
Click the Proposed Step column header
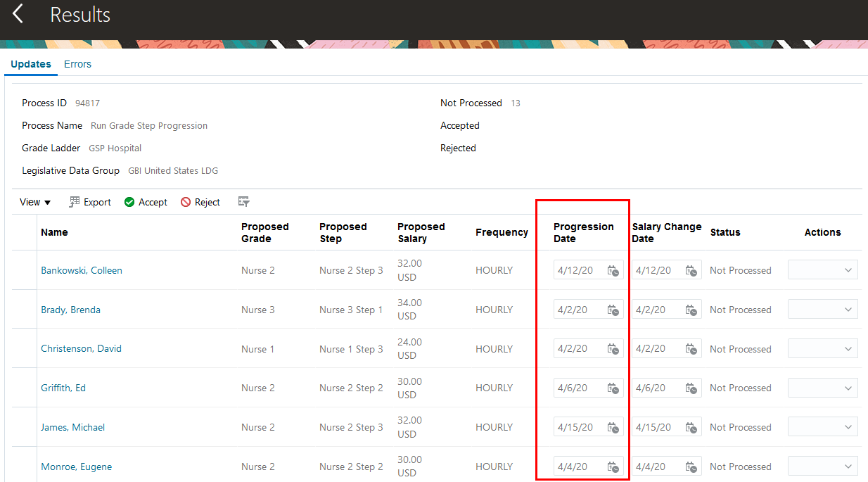coord(343,232)
